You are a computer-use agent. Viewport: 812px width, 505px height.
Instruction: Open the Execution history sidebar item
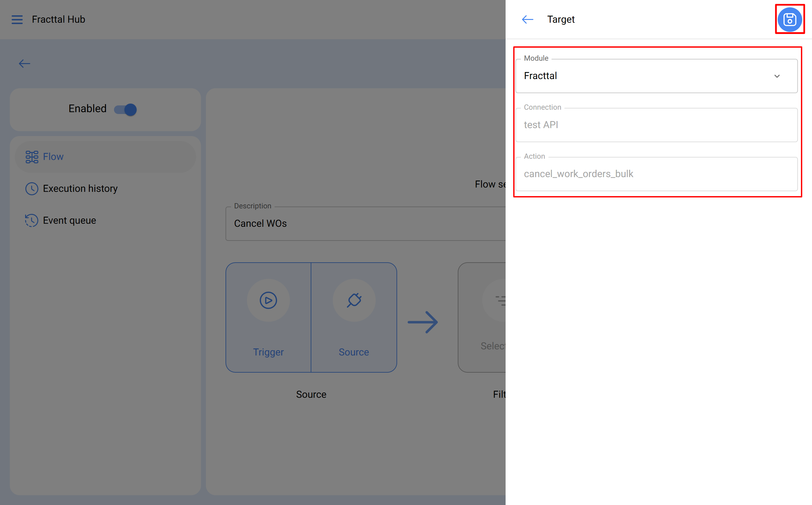pyautogui.click(x=80, y=189)
